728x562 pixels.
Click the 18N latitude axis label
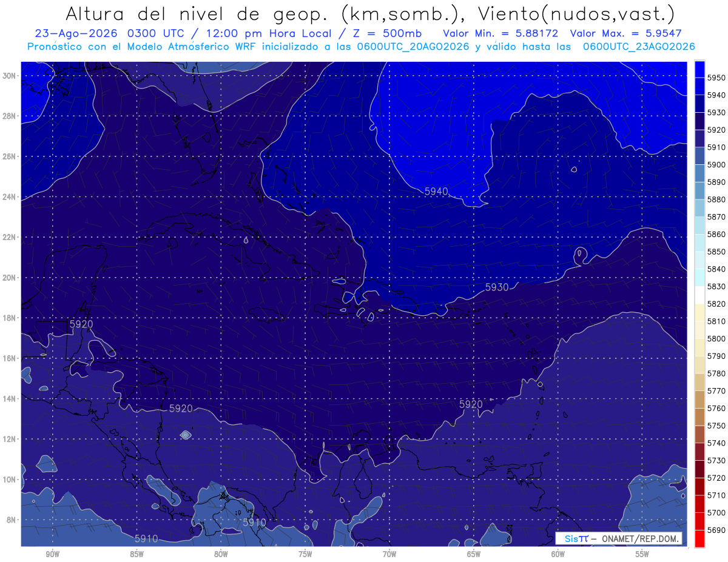(9, 318)
